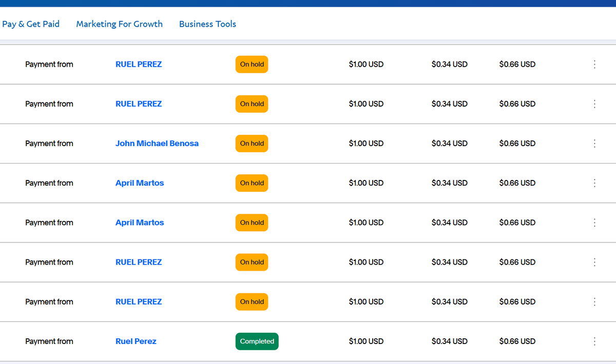Select $0.66 USD net in John Michael Benosa row
Screen dimensions: 616x364
517,144
